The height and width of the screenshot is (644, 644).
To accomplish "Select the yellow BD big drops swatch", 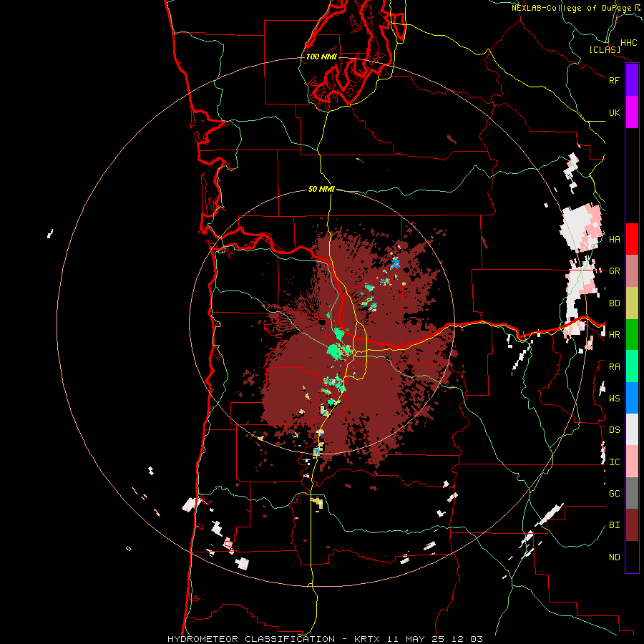I will (632, 303).
